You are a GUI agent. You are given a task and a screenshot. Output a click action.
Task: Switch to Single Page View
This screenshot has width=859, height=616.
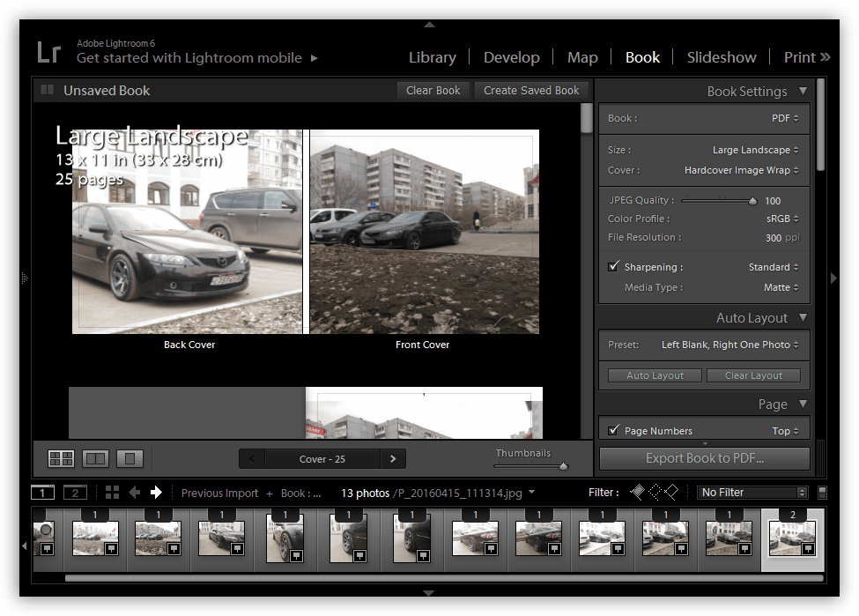coord(130,458)
